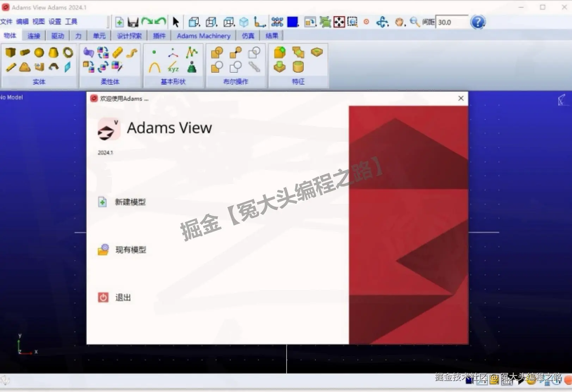
Task: Activate the dynamic Rotate view tool
Action: pos(382,22)
